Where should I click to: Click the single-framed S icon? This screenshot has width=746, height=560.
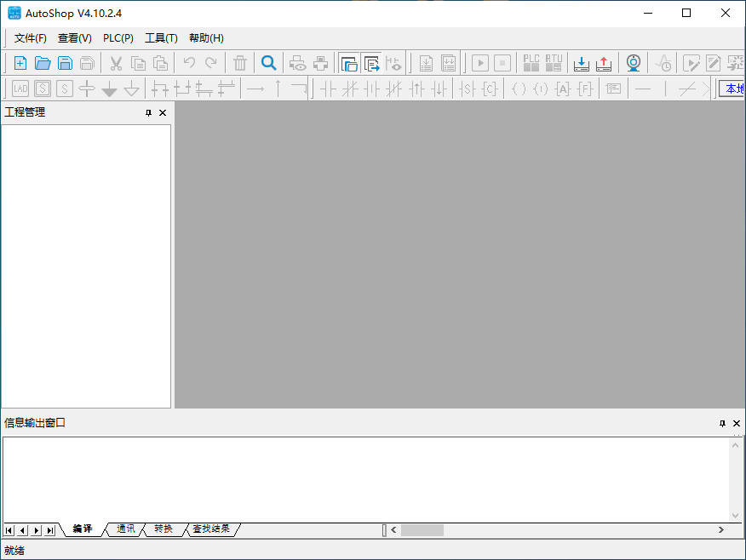pos(65,89)
